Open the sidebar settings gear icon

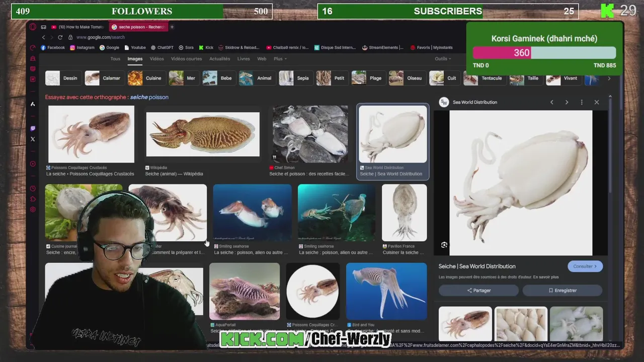(33, 210)
